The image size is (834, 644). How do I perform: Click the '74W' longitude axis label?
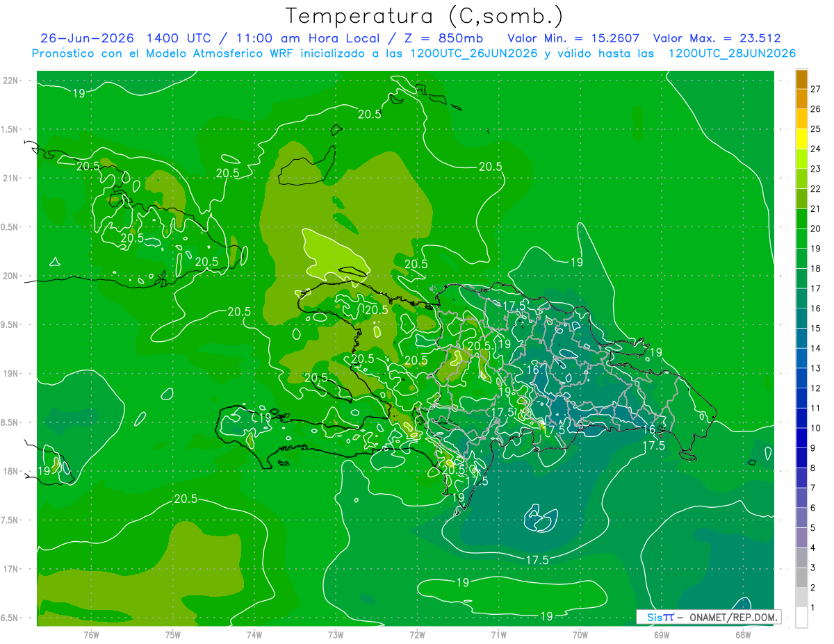click(x=254, y=634)
